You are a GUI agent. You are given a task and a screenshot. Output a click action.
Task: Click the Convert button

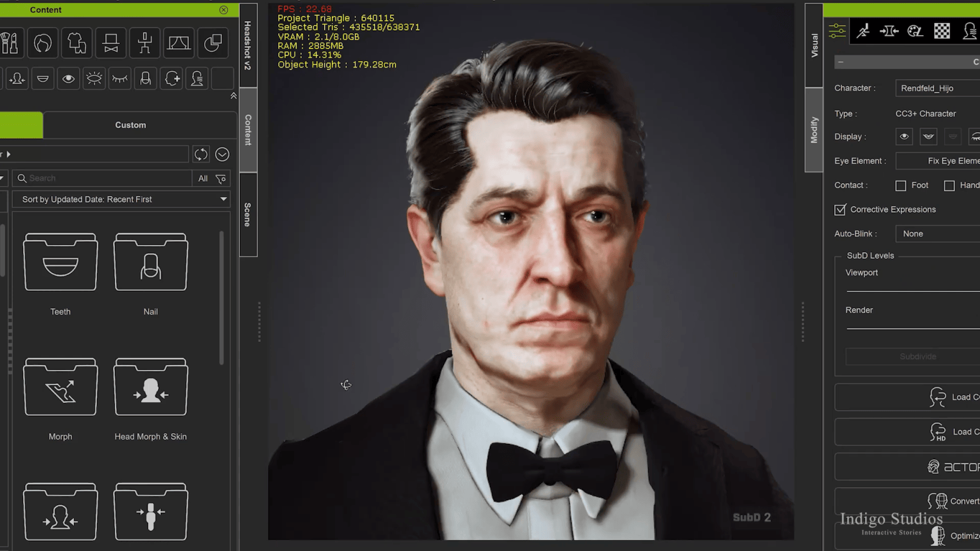(x=907, y=501)
